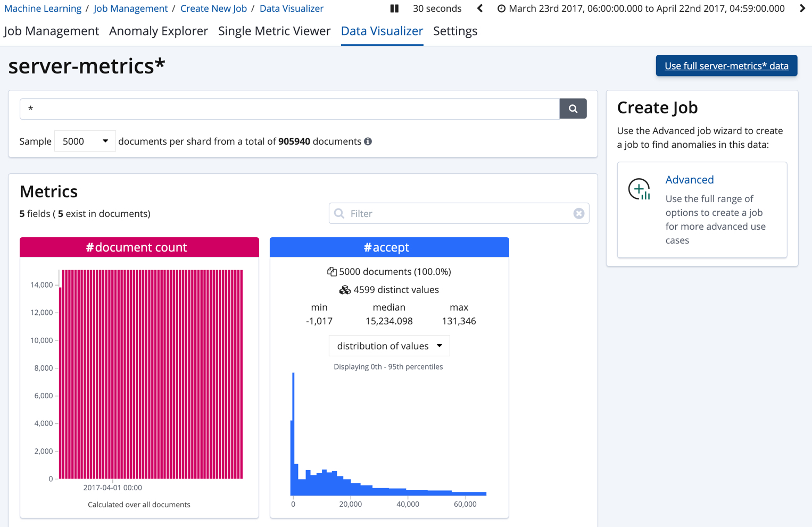Screen dimensions: 812x527
Task: Click the search magnifier icon beside the query
Action: [573, 108]
